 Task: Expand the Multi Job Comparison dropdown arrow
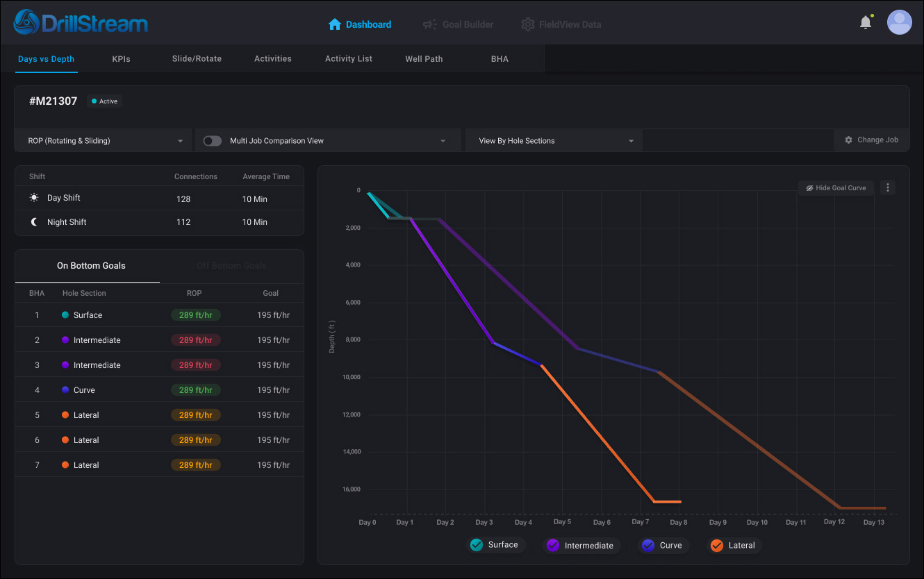click(x=443, y=141)
